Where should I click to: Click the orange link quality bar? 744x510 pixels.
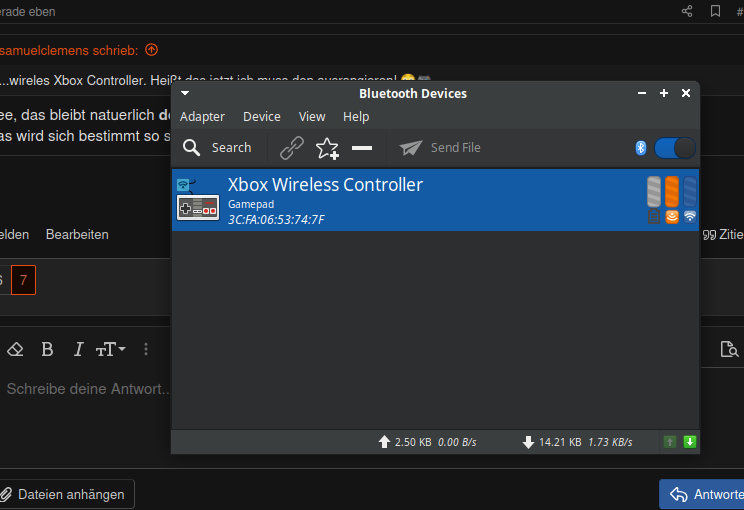click(x=672, y=192)
